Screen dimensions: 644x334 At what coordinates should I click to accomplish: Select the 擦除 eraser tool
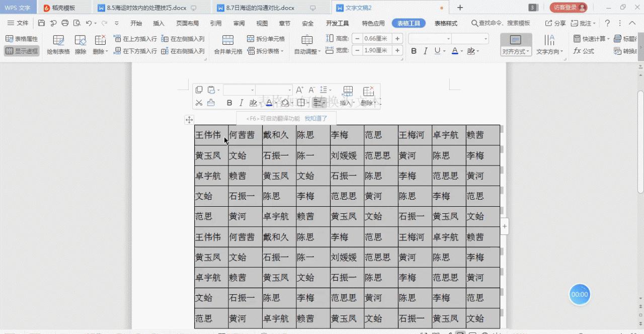[x=80, y=45]
